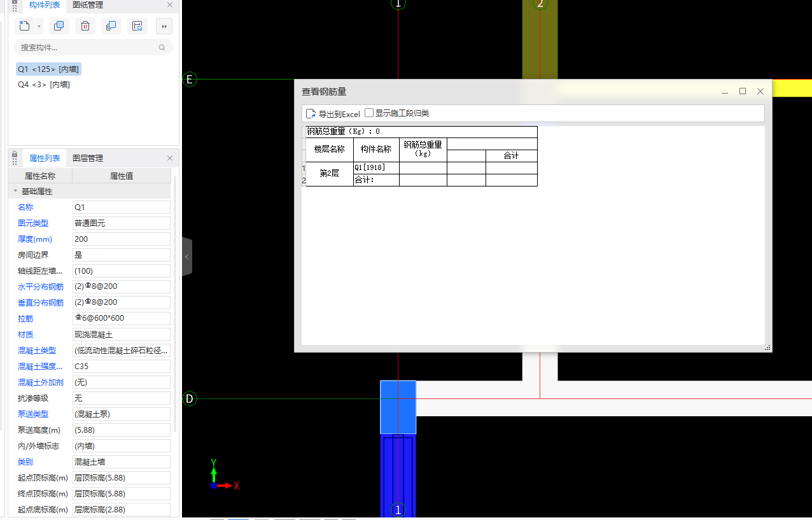Select the blue column at axis D-1
The width and height of the screenshot is (812, 520).
pyautogui.click(x=398, y=407)
